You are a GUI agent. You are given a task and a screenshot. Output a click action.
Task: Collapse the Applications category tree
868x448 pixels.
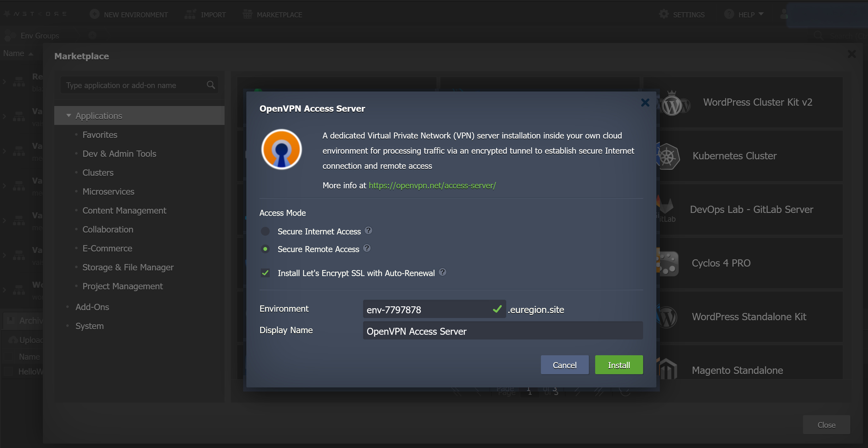click(68, 115)
